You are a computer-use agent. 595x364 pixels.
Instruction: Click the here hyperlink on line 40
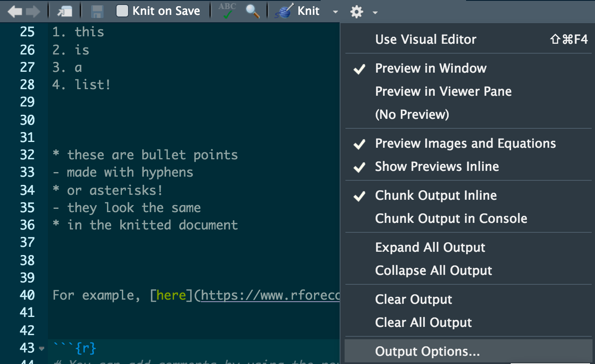click(x=171, y=295)
